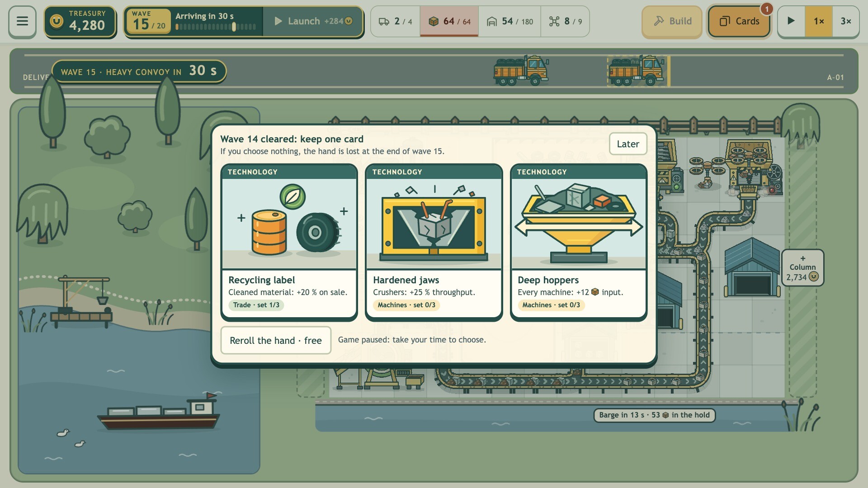
Task: Select the drone stat 8/9
Action: coord(565,21)
